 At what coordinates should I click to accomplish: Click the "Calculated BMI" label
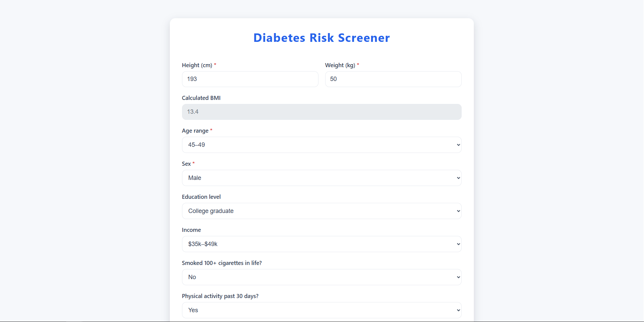pos(201,98)
